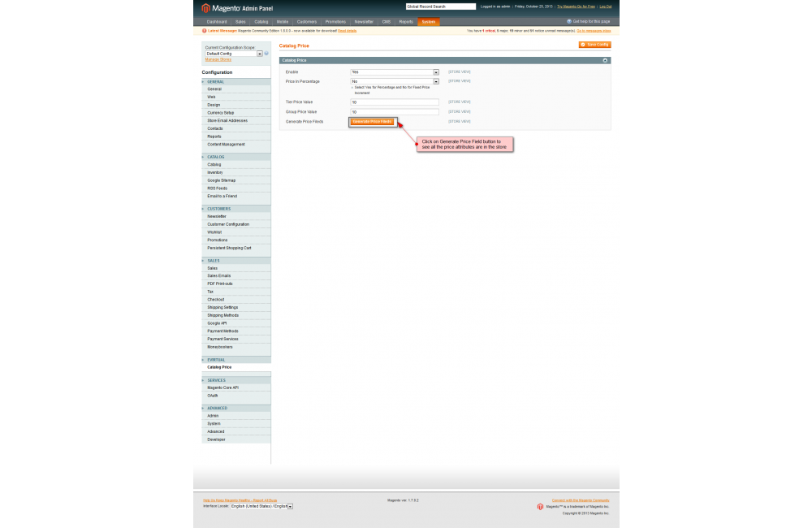Image resolution: width=812 pixels, height=528 pixels.
Task: Select Web in the Configuration sidebar
Action: tap(236, 97)
